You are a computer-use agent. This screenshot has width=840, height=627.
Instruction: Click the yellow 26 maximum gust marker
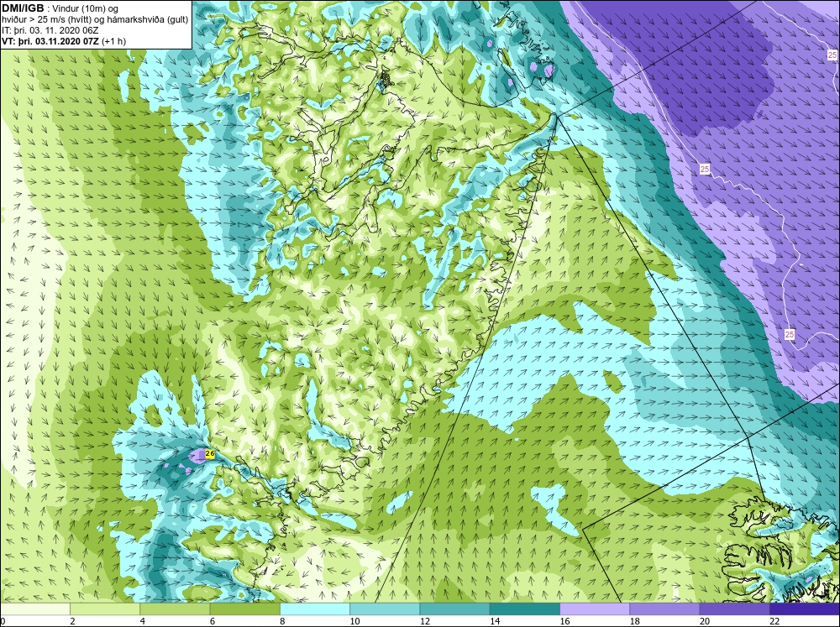tap(210, 454)
